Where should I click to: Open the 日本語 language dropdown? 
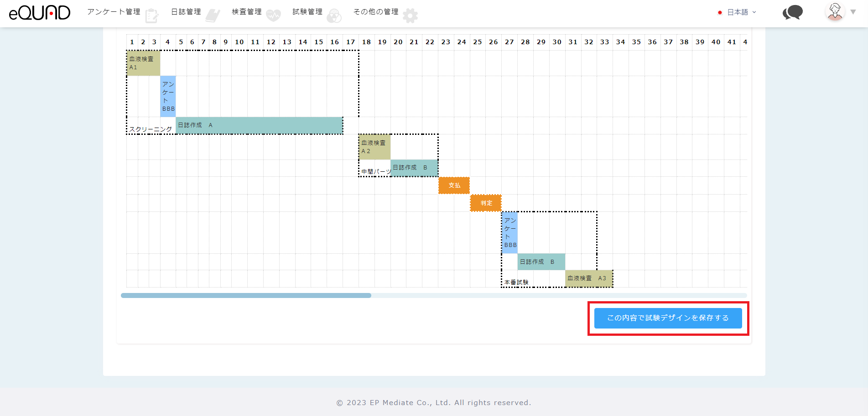tap(737, 12)
